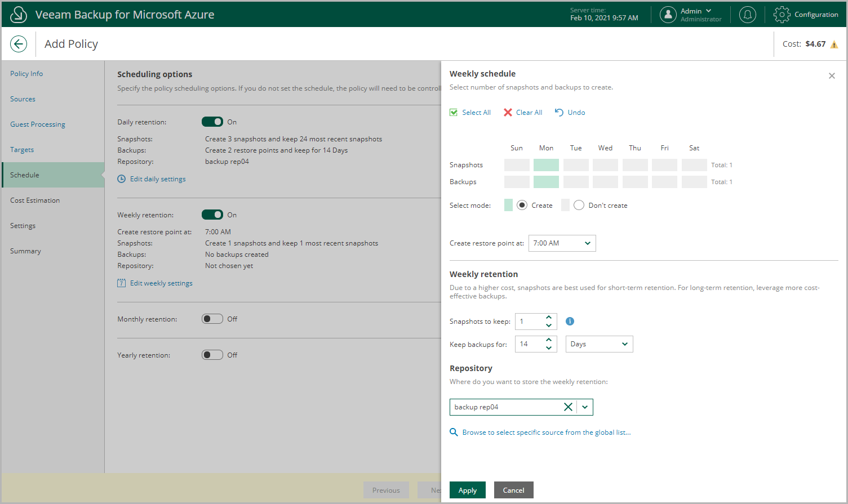Increase Keep backups for value
The width and height of the screenshot is (848, 504).
[549, 340]
